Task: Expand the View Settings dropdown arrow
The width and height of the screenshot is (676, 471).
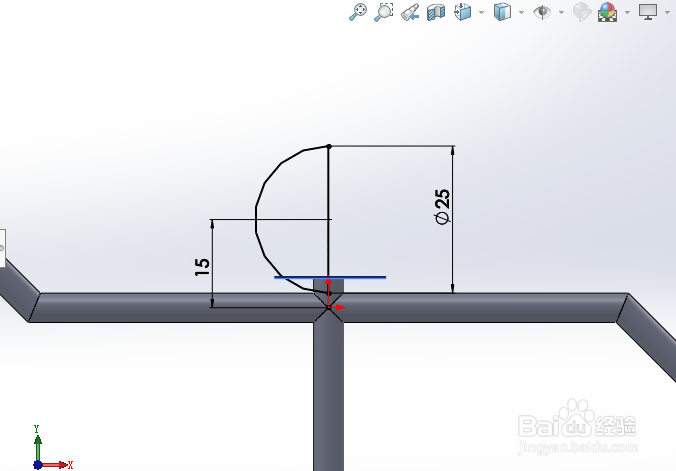Action: [x=667, y=12]
